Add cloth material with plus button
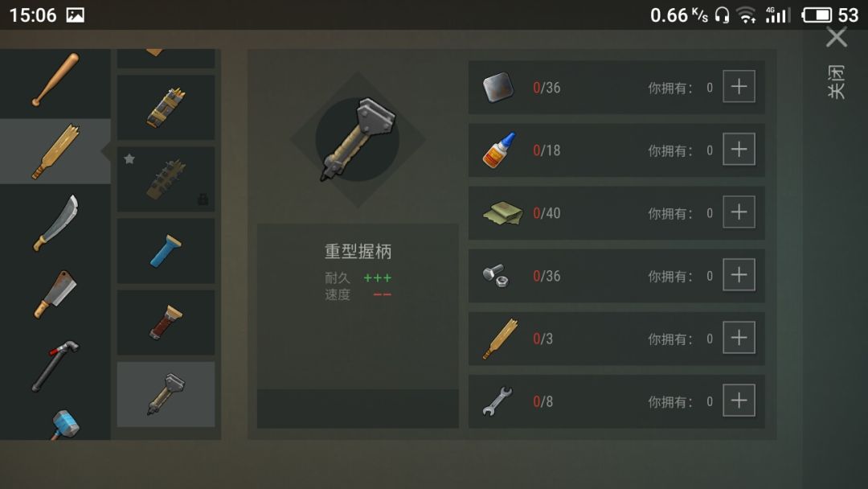Screen dimensions: 868x489 click(739, 212)
